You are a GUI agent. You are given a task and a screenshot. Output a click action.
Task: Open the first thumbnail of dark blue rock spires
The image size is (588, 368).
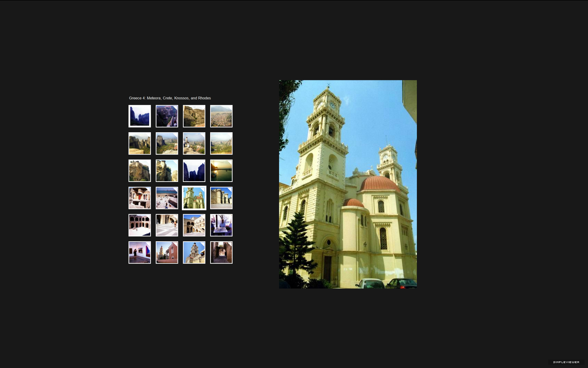point(140,116)
